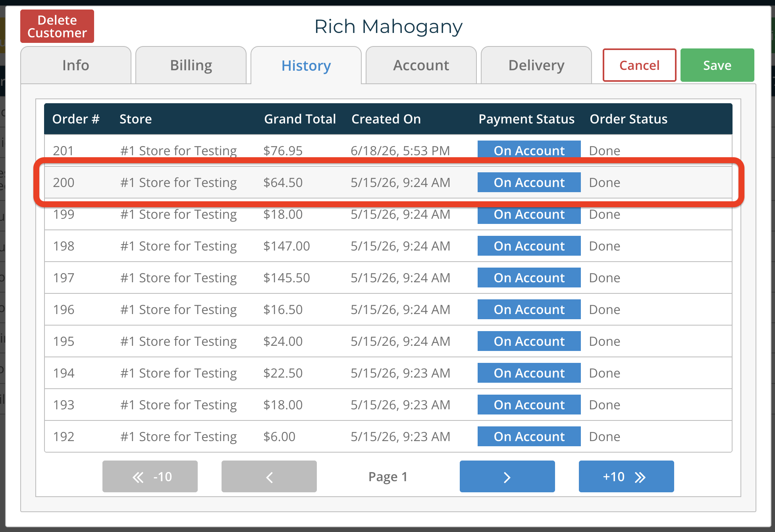Select the History tab
This screenshot has width=775, height=532.
pos(306,65)
